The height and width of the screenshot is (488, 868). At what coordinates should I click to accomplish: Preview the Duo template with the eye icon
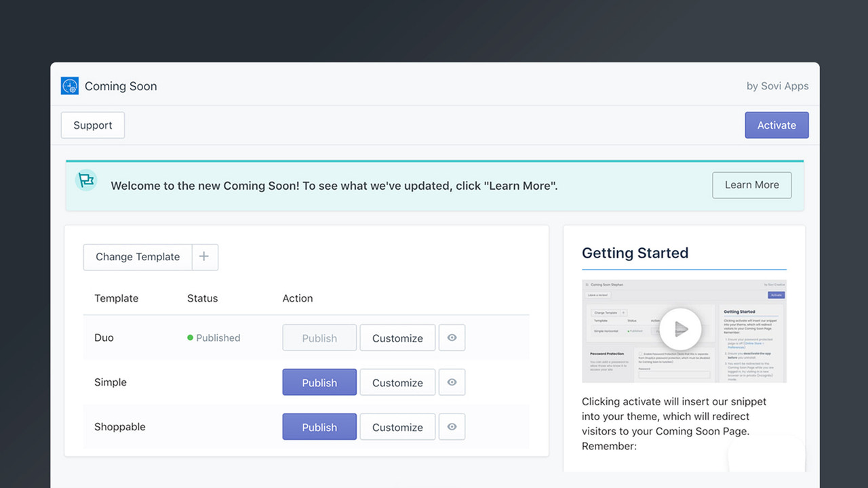452,338
